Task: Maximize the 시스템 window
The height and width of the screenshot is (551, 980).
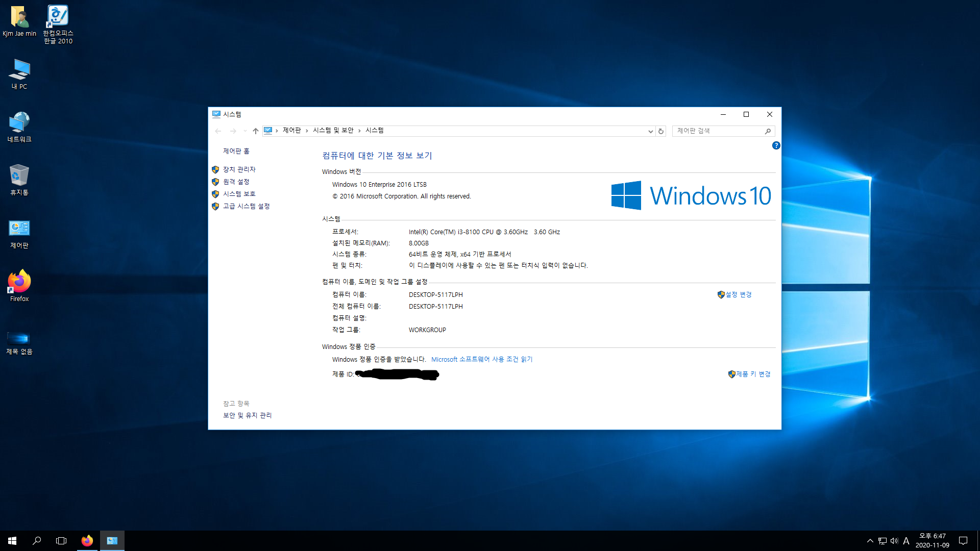Action: point(746,114)
